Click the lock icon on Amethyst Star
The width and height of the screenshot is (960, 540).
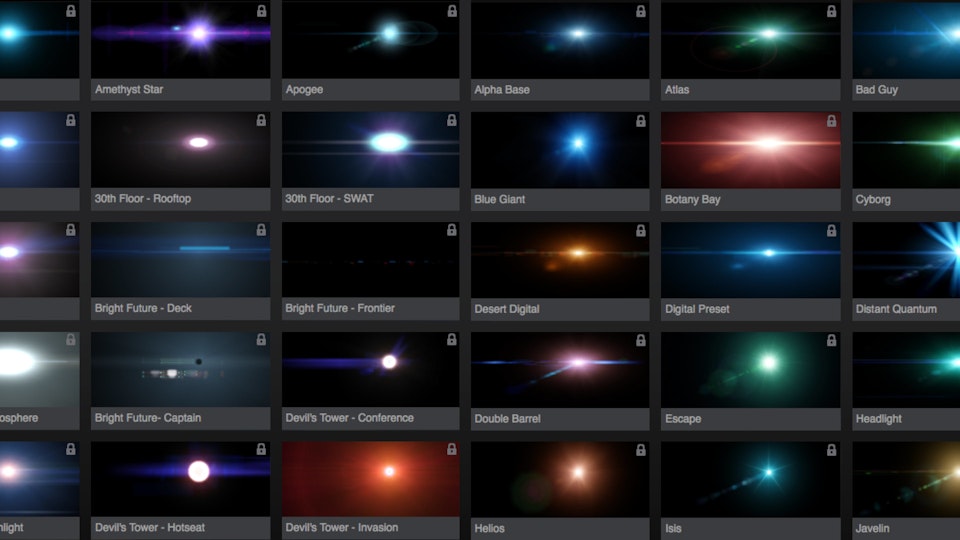coord(261,11)
